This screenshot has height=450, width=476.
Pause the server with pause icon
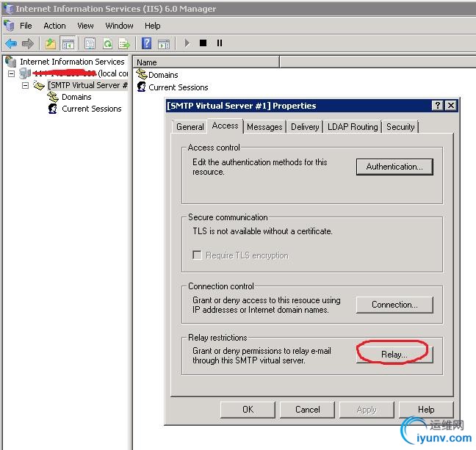pos(220,43)
